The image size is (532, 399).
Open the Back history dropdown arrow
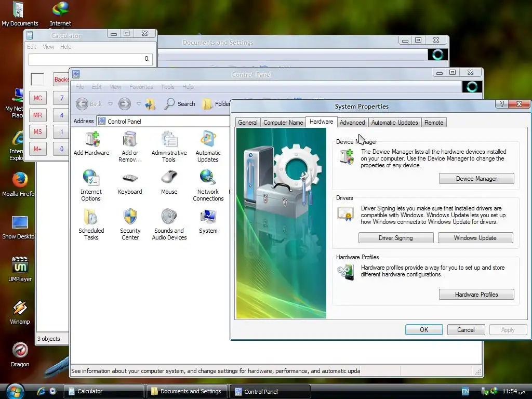pos(110,104)
